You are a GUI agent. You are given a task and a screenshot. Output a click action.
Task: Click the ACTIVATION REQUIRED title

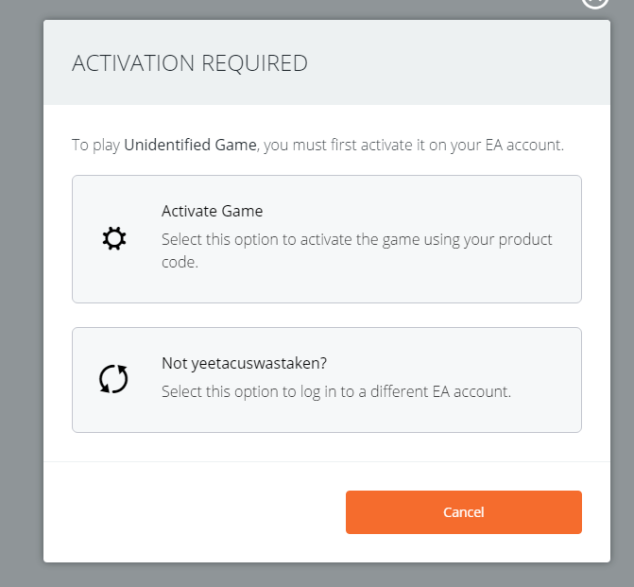190,64
